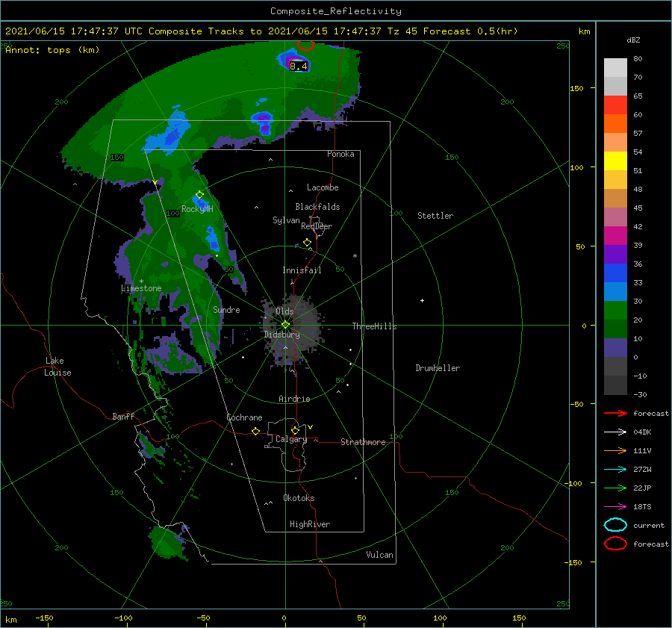Select the magenta 18TS track arrow
The image size is (672, 628).
point(615,507)
